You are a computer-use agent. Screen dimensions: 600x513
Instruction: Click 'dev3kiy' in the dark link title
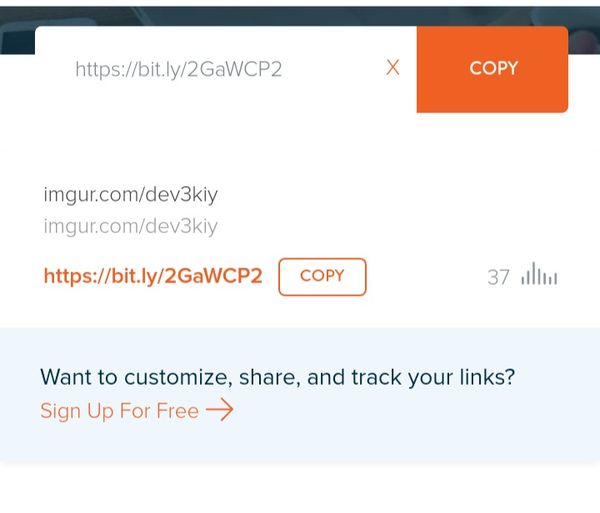pyautogui.click(x=182, y=195)
